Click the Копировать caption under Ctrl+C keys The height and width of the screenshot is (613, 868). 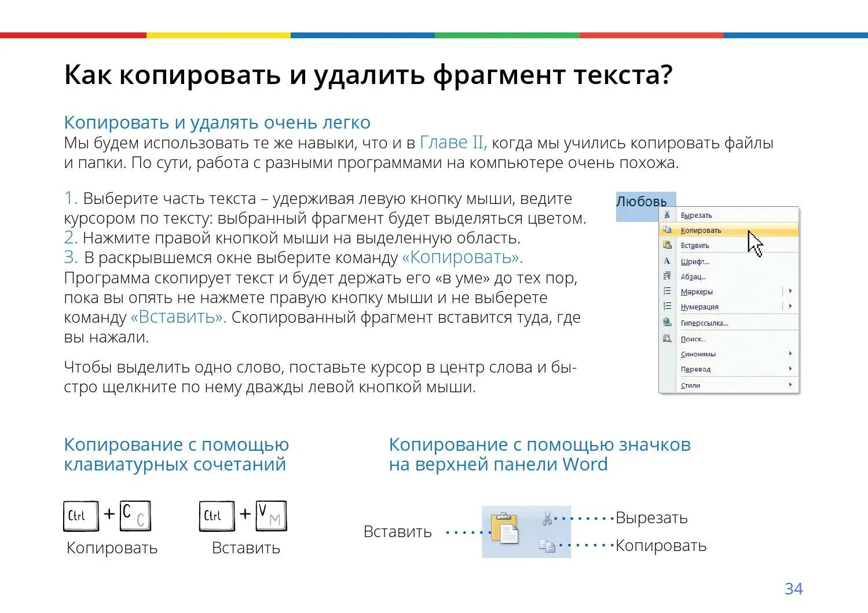(x=112, y=548)
